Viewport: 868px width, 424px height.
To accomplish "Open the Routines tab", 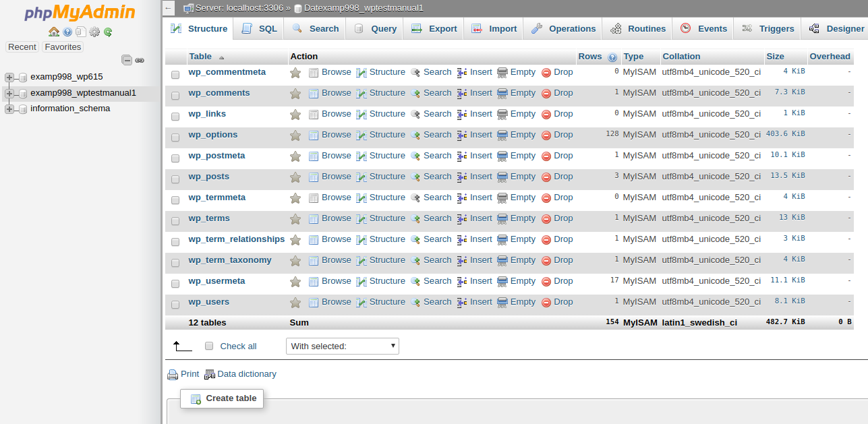I will (x=637, y=29).
